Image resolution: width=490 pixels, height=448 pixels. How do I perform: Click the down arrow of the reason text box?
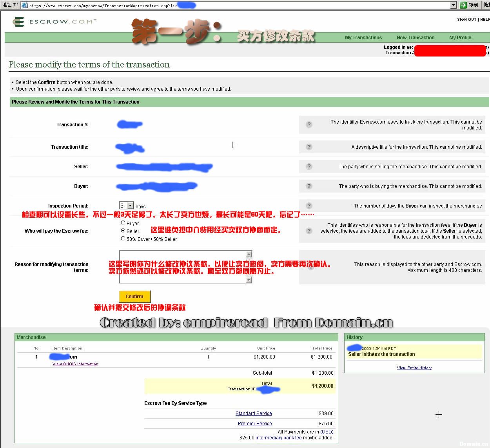click(249, 280)
